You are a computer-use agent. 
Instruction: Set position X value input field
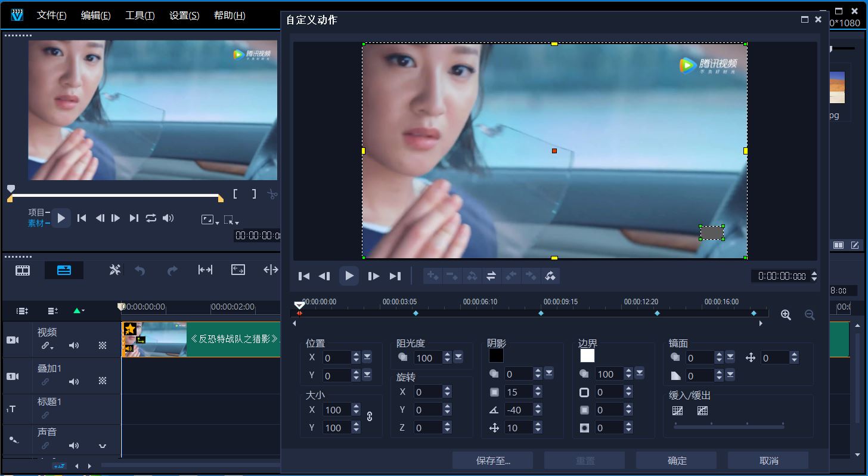point(337,357)
